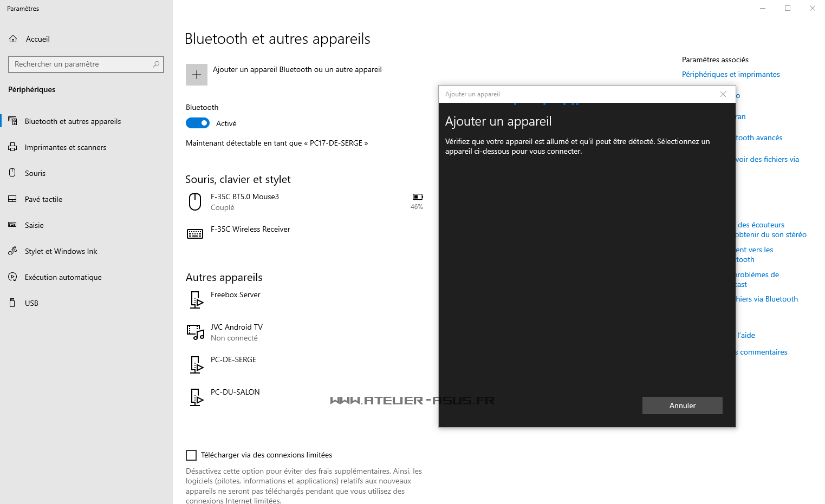
Task: Click the search magnifier icon
Action: (156, 64)
